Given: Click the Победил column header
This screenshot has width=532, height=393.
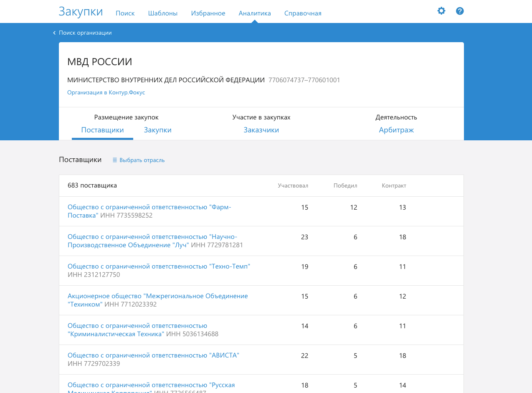Looking at the screenshot, I should point(345,185).
